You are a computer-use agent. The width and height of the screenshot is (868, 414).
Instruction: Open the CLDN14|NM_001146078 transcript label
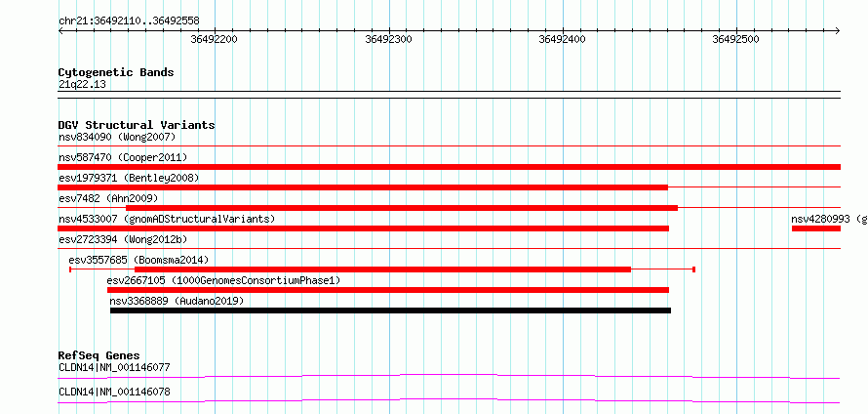tap(114, 392)
